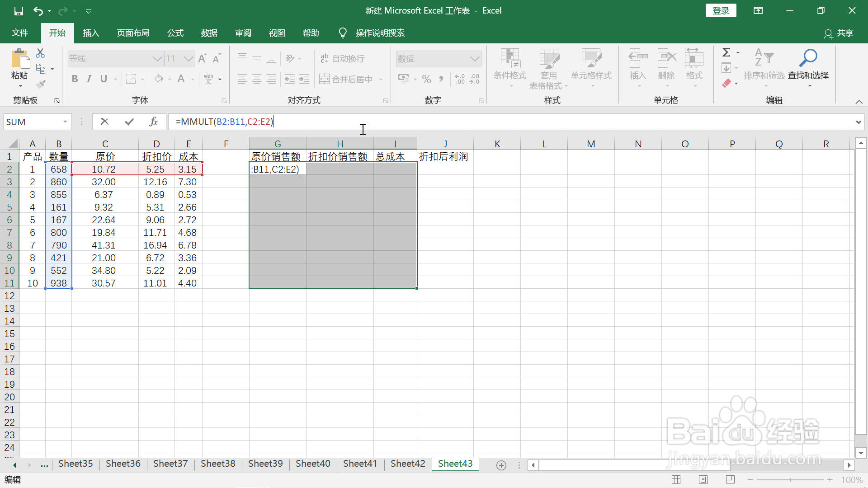Screen dimensions: 868x488
Task: Switch to Page Layout view in status bar
Action: (703, 479)
